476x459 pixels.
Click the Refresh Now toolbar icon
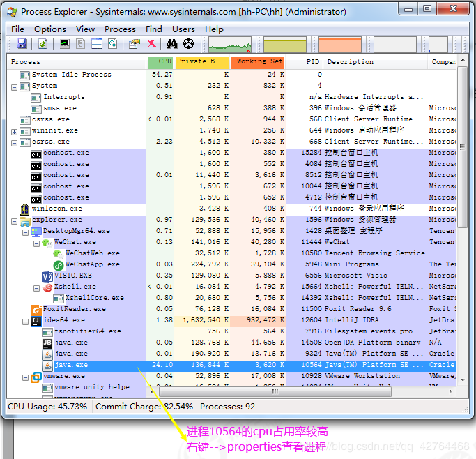tap(43, 44)
